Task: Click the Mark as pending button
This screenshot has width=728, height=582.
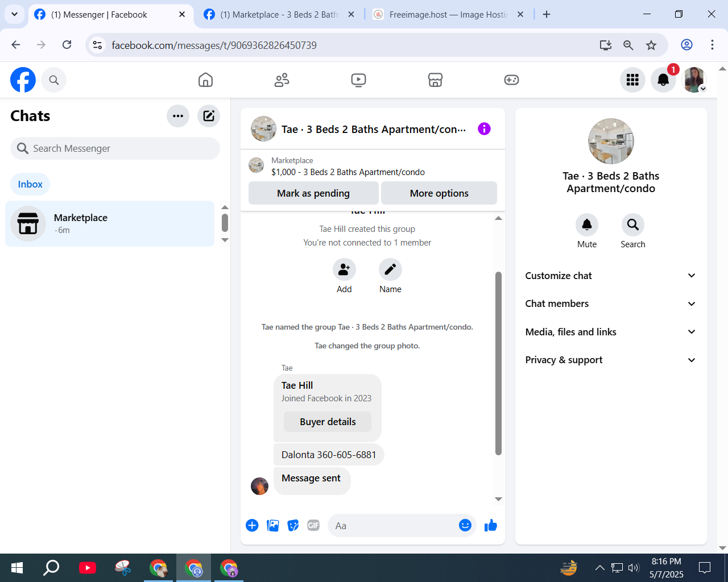Action: (x=313, y=193)
